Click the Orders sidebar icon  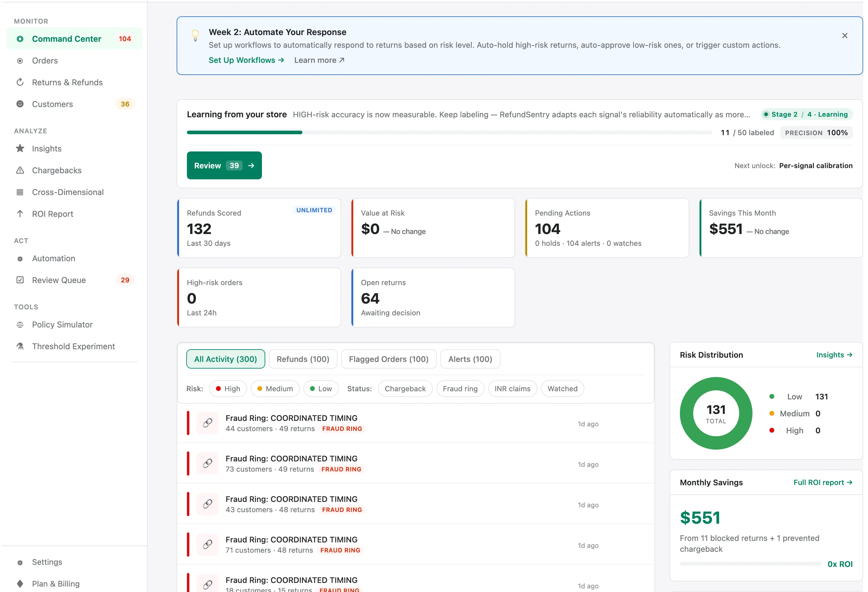click(20, 61)
